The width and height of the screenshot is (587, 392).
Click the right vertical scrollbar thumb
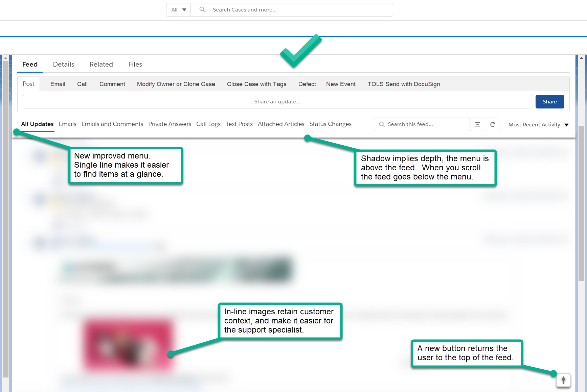581,203
